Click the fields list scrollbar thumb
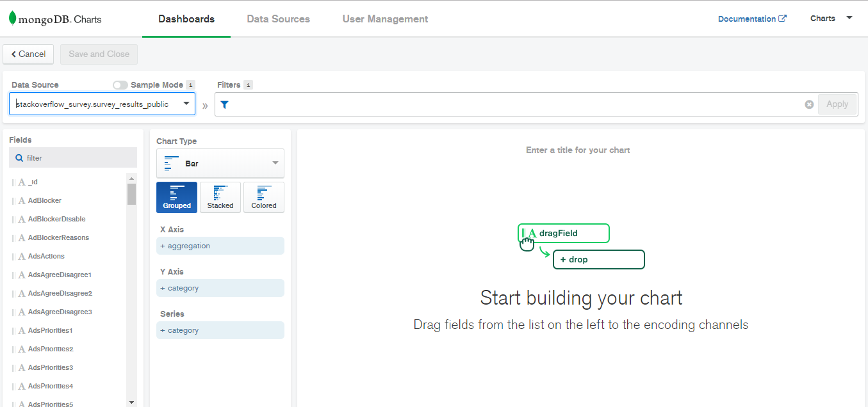This screenshot has height=407, width=868. point(131,194)
